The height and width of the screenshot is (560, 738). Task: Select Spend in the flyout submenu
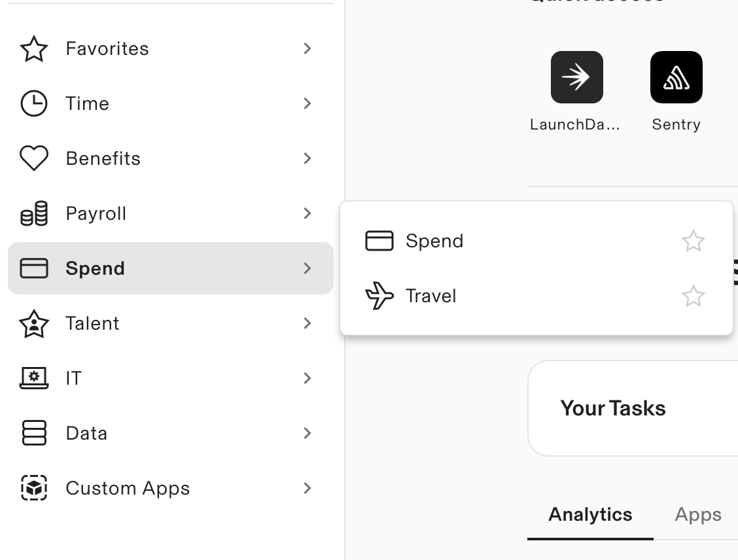point(434,241)
